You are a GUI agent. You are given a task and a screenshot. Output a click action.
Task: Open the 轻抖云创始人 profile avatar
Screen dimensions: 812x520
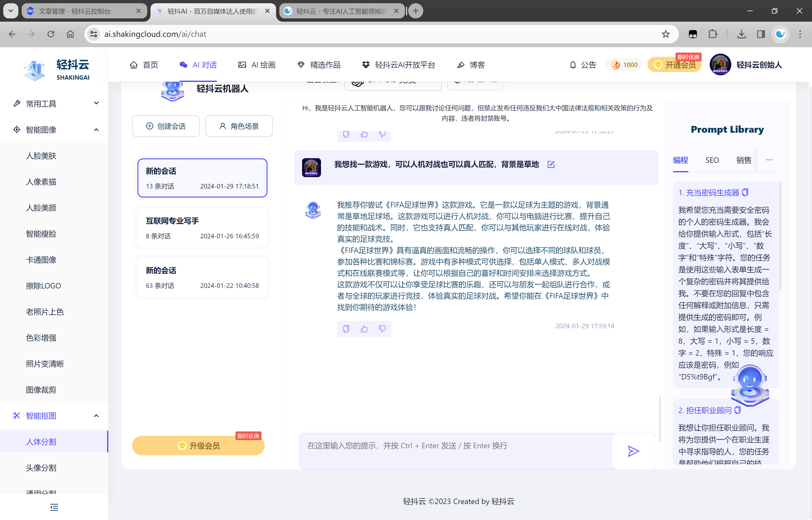720,64
